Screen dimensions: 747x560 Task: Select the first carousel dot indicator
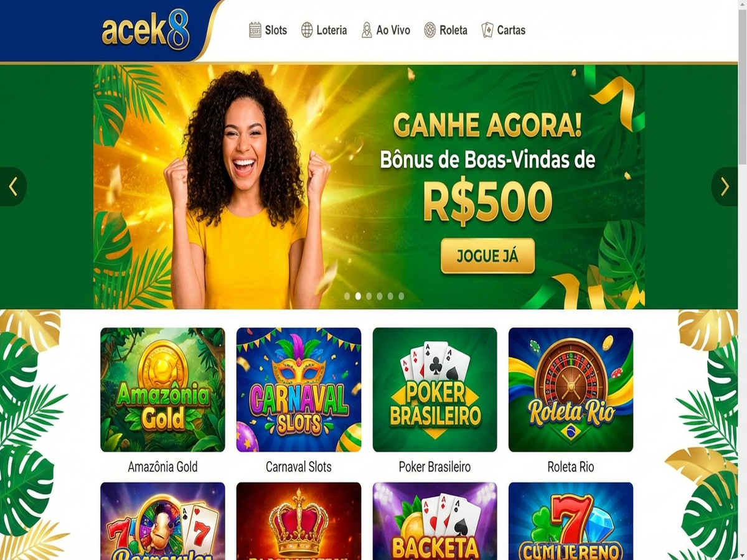(x=347, y=296)
